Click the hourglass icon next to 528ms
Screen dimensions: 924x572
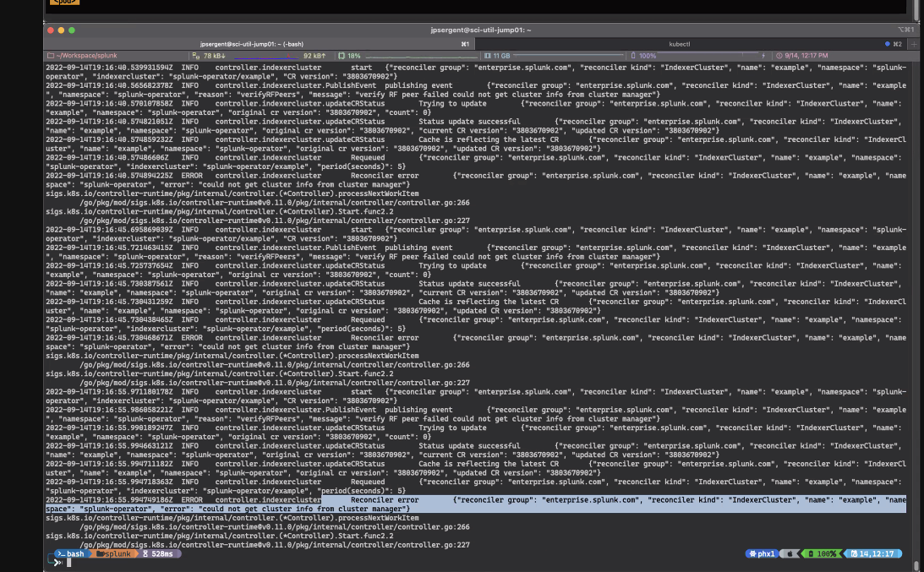pyautogui.click(x=145, y=556)
